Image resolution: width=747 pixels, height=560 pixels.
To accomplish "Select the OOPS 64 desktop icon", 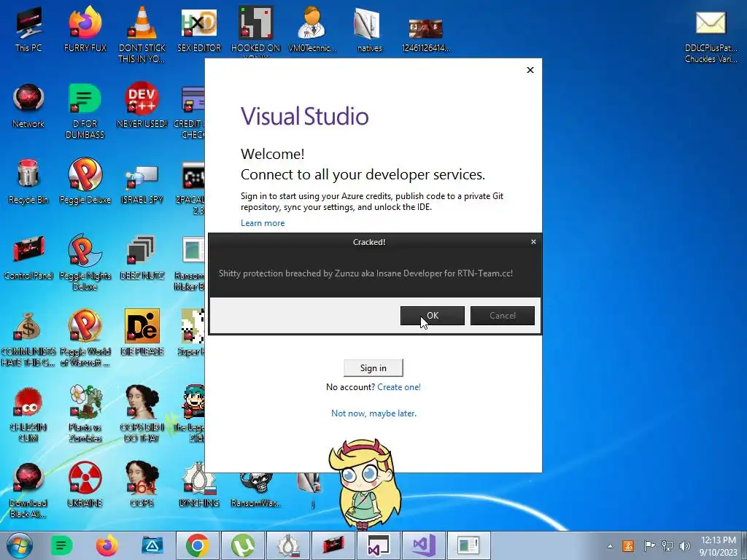I will coord(142,485).
